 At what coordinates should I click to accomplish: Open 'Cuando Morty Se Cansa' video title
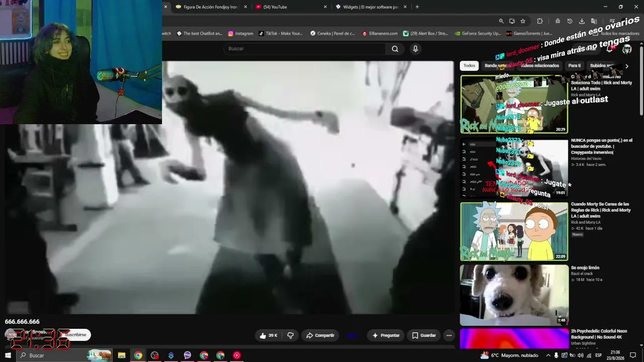click(x=601, y=210)
